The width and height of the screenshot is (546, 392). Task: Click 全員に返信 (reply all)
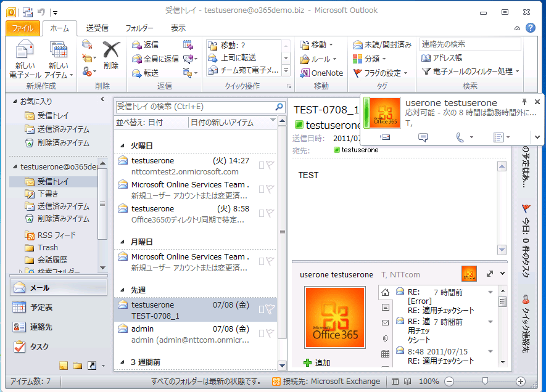(x=155, y=59)
